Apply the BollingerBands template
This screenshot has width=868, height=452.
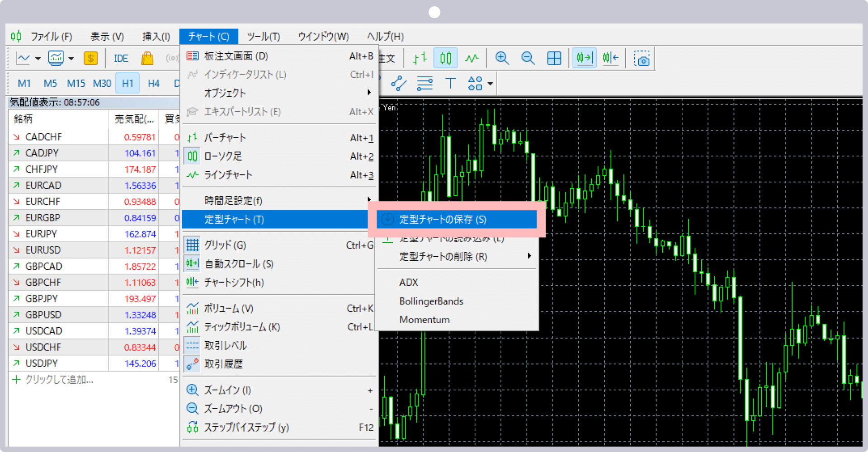point(431,301)
